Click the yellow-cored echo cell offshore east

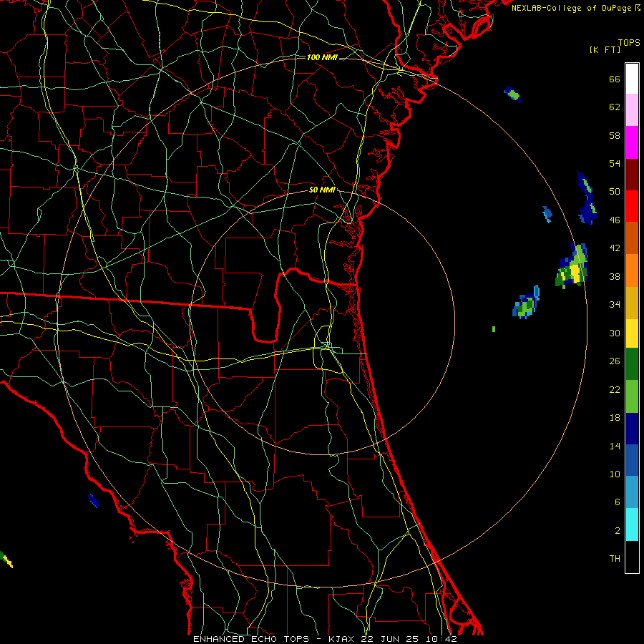click(572, 265)
